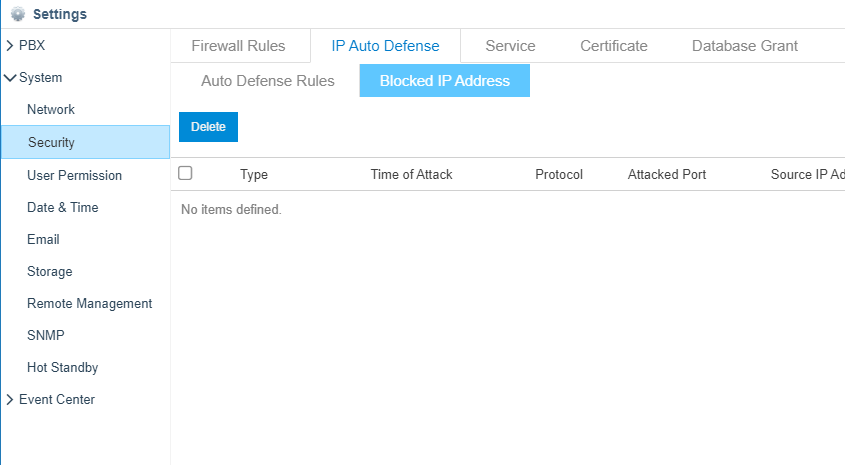Open Date & Time settings
This screenshot has width=845, height=465.
pos(63,207)
